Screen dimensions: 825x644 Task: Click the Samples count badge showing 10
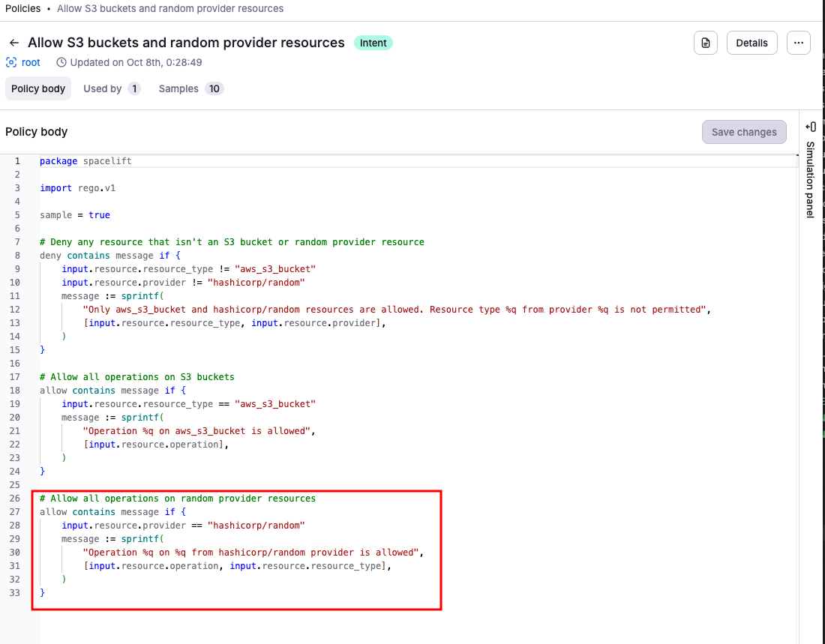(214, 88)
